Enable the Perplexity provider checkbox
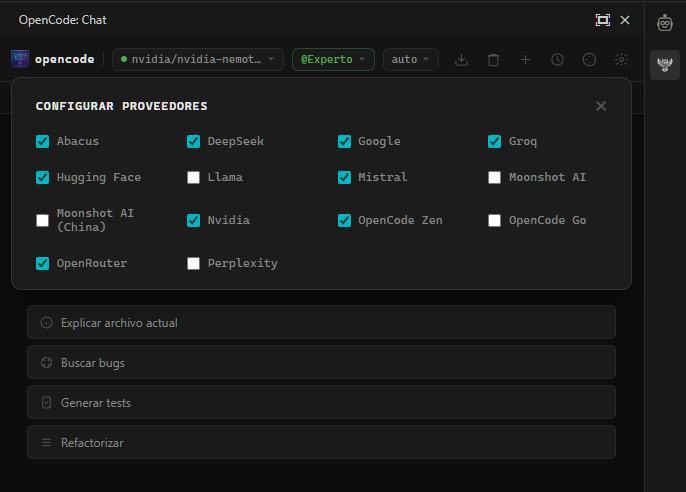Viewport: 686px width, 492px height. 193,263
